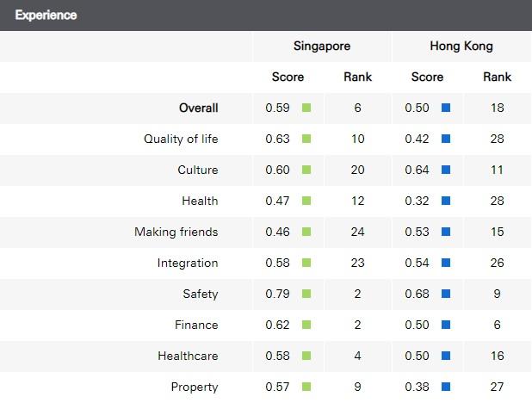Screen dimensions: 532x403
Task: Click the blue square beside Hong Kong Overall score
Action: coord(445,108)
